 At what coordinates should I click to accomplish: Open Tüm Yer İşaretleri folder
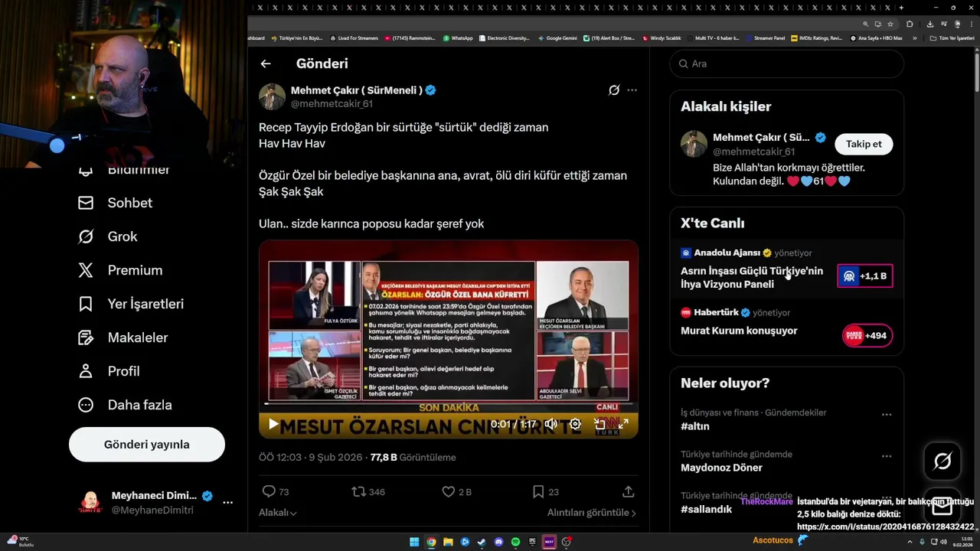(952, 38)
